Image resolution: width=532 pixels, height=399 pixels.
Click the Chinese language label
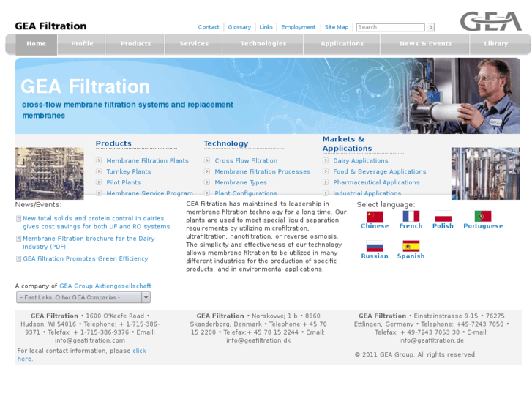375,226
